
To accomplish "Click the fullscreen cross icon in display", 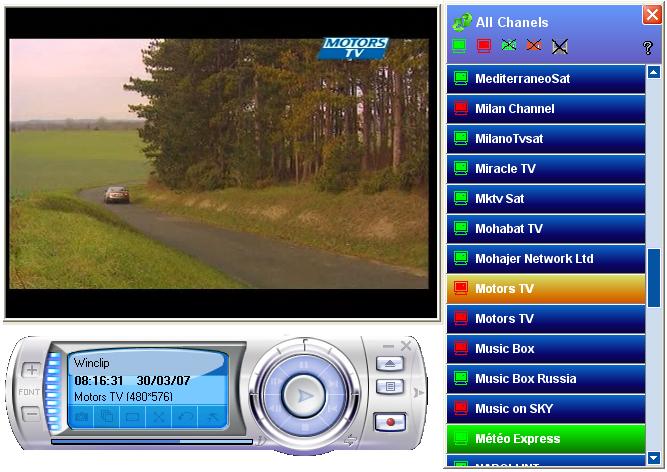I will pyautogui.click(x=159, y=417).
